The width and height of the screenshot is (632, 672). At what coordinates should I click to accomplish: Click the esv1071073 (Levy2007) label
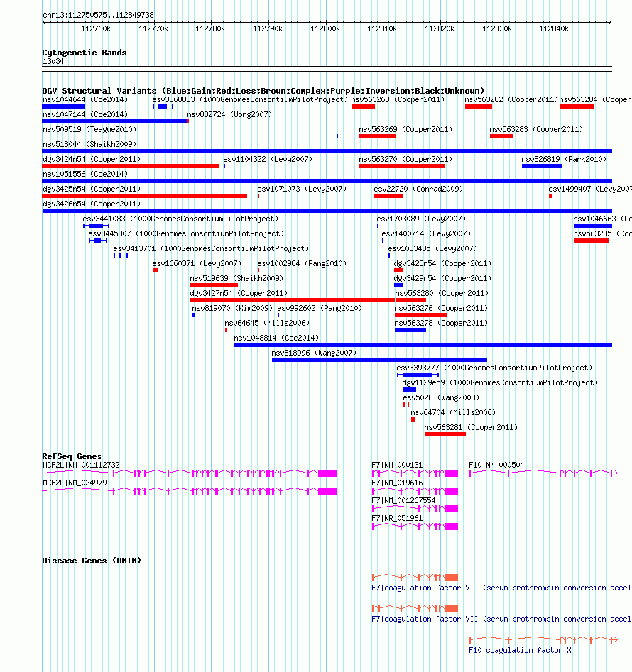click(302, 189)
